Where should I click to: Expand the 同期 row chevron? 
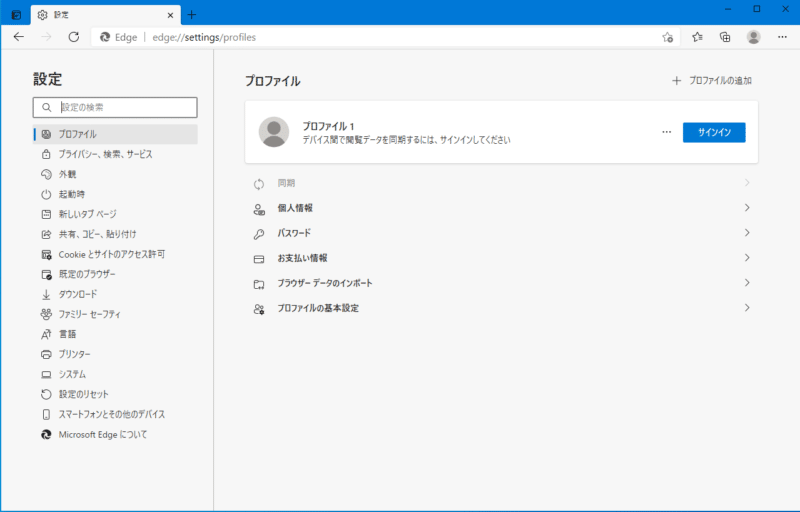[x=747, y=183]
